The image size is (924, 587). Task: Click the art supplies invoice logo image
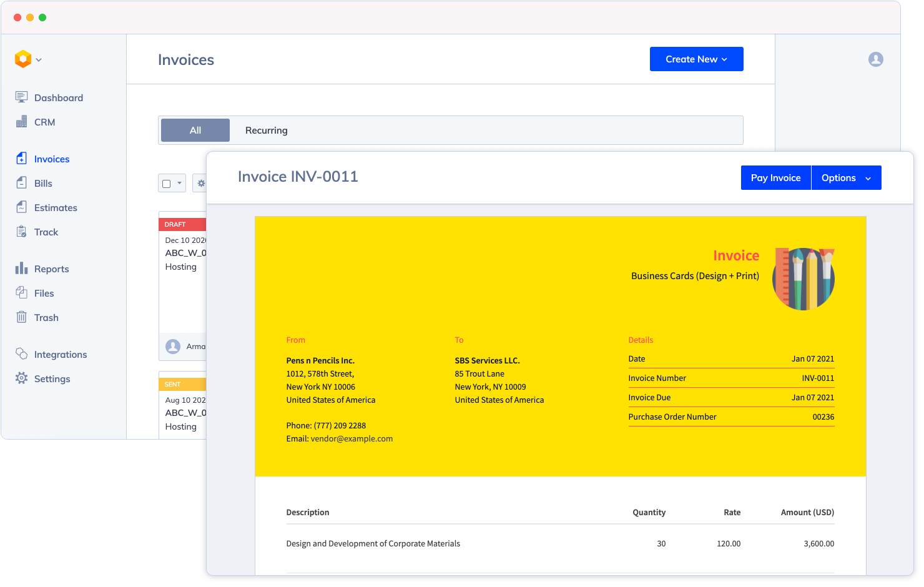pos(804,279)
